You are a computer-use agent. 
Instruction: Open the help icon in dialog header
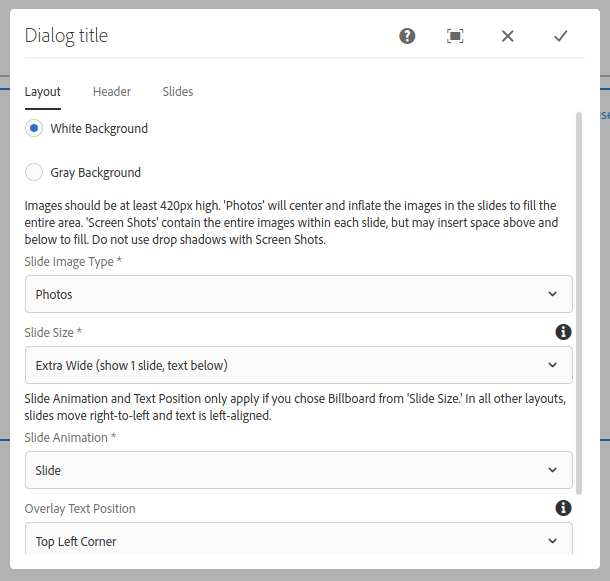coord(407,36)
